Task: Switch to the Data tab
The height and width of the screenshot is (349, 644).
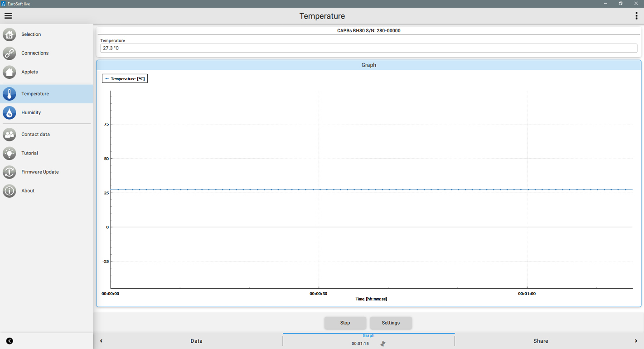Action: (196, 341)
